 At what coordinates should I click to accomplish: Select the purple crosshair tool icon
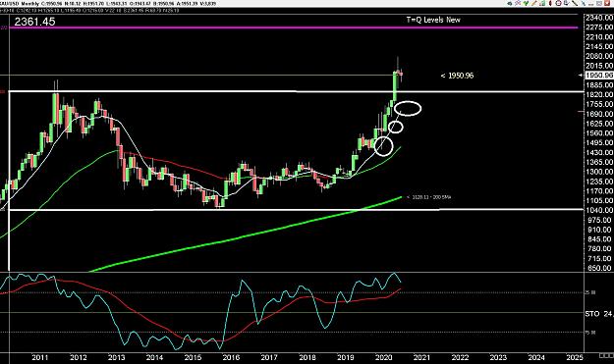coord(518,3)
